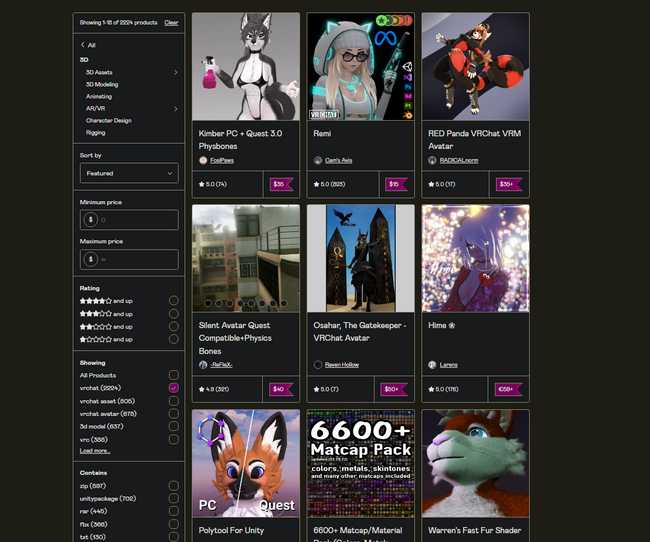The height and width of the screenshot is (542, 650).
Task: Click the price tag on Hime card
Action: [x=508, y=389]
